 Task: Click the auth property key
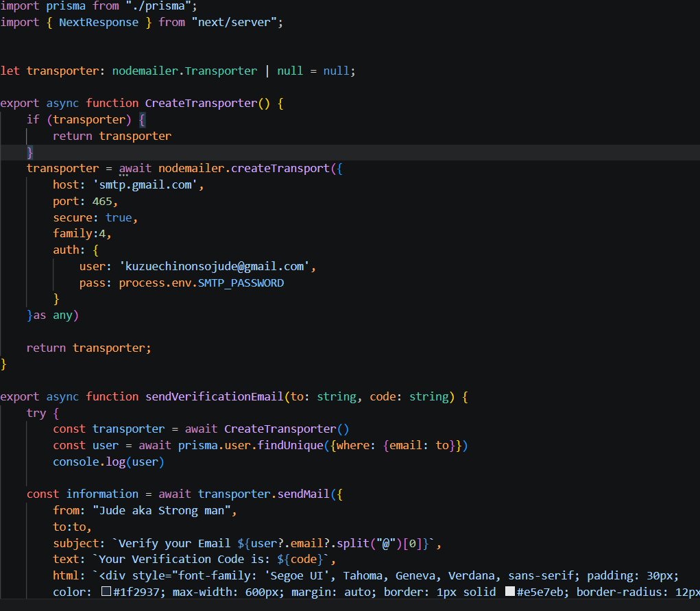click(66, 250)
